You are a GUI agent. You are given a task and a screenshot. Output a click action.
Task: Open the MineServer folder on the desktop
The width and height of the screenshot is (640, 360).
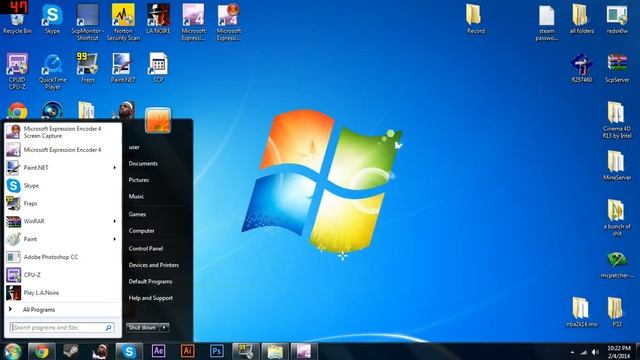point(617,166)
